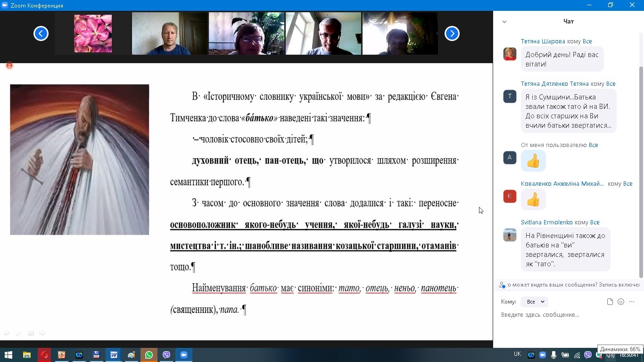644x362 pixels.
Task: Click Коваленко Анжеліна's 'K' avatar
Action: pos(510,196)
